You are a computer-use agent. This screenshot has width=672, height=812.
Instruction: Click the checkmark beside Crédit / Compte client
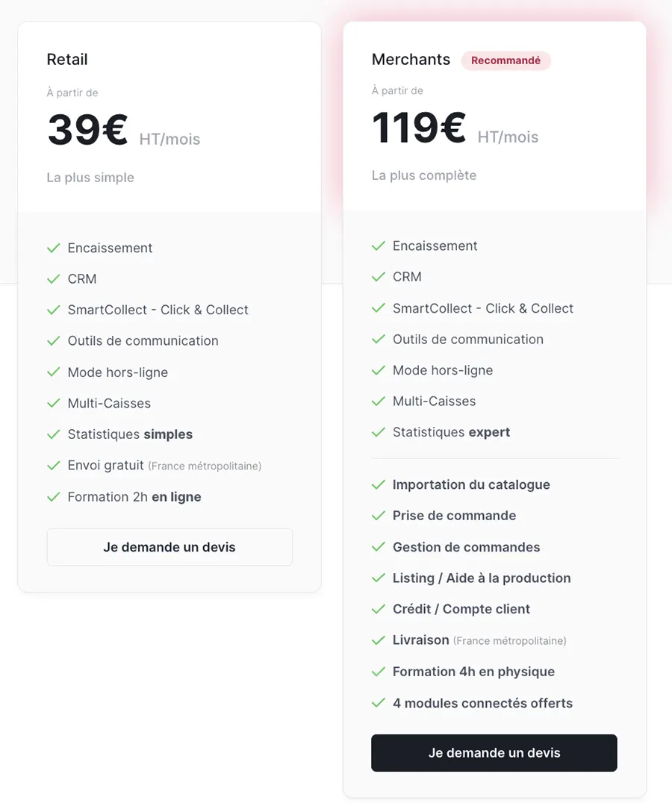point(378,609)
